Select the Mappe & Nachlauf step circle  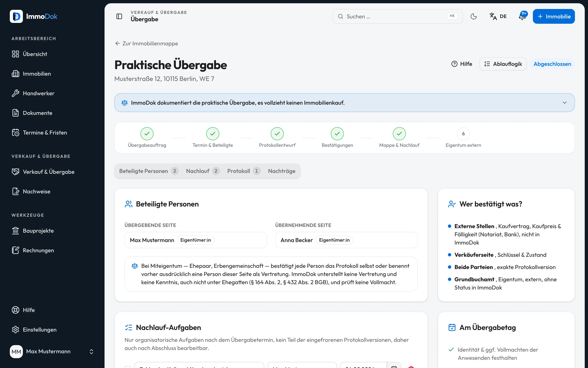click(399, 134)
